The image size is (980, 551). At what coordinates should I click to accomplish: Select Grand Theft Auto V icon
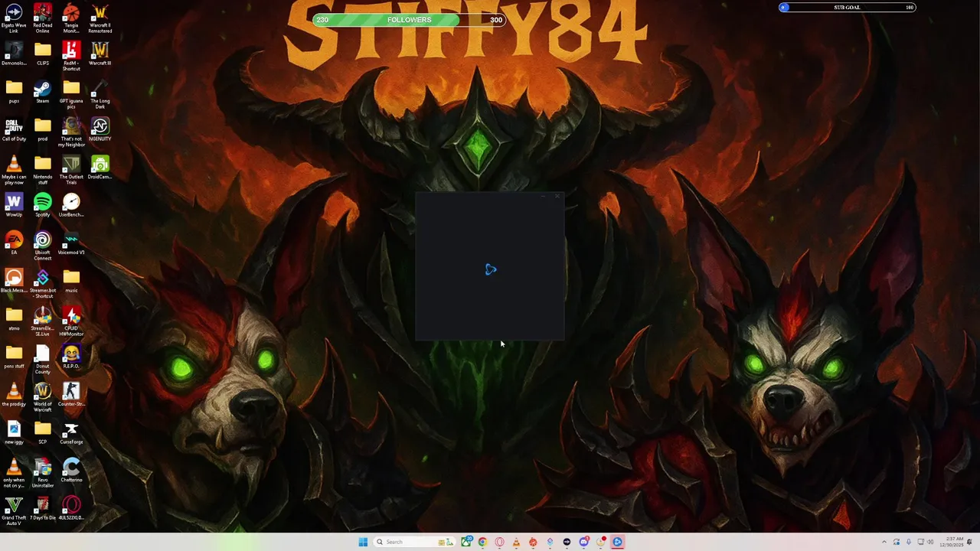(x=14, y=510)
